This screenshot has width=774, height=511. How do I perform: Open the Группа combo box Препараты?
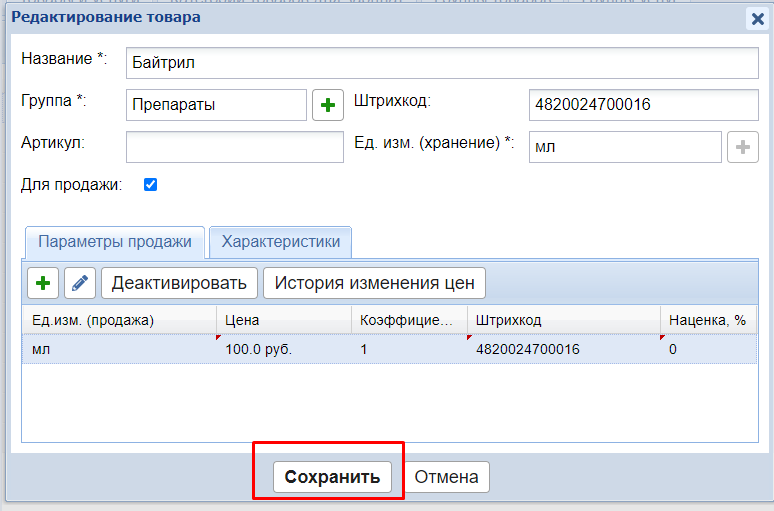coord(217,105)
